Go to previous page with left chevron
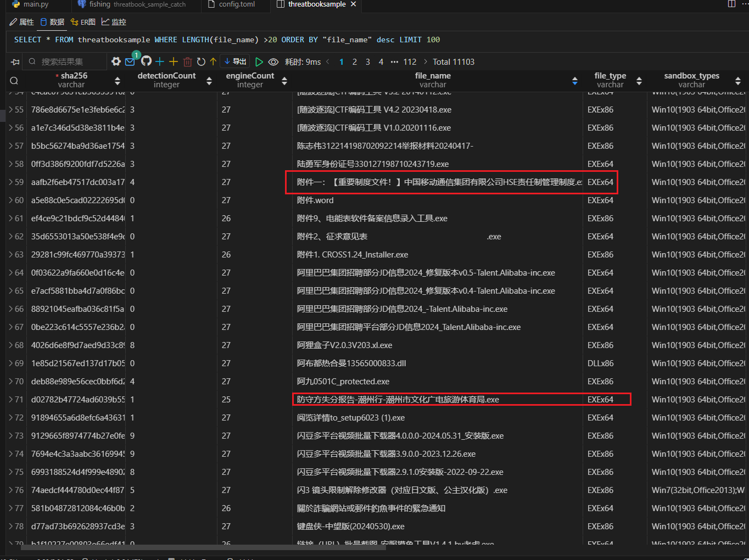Viewport: 749px width, 560px height. coord(328,61)
